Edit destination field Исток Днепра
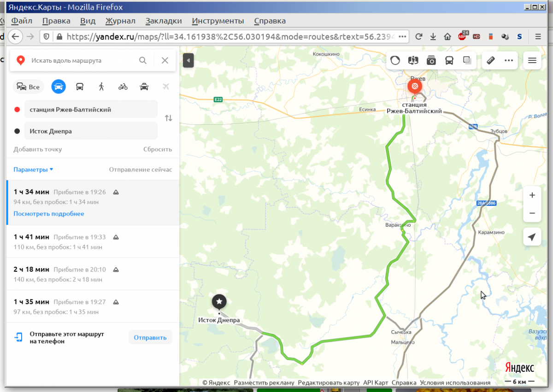 click(91, 131)
